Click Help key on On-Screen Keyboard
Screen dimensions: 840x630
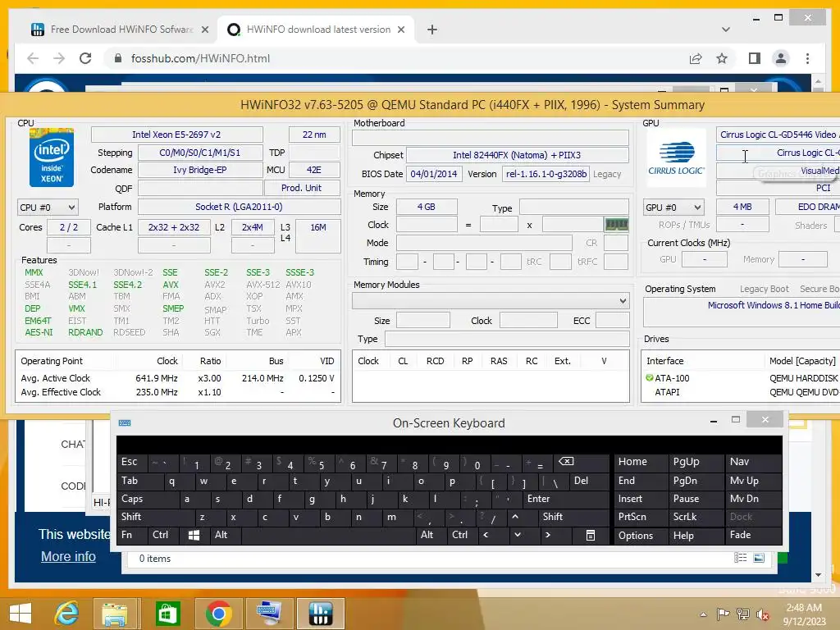coord(696,535)
